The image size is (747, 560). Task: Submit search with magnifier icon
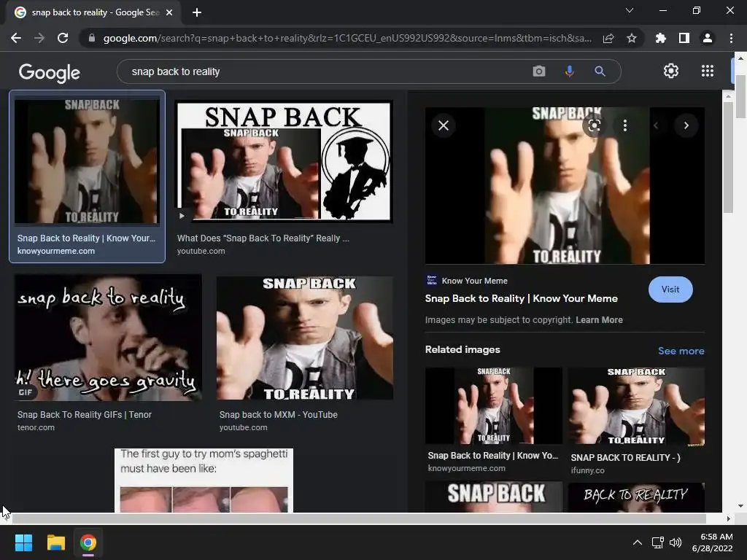[600, 71]
